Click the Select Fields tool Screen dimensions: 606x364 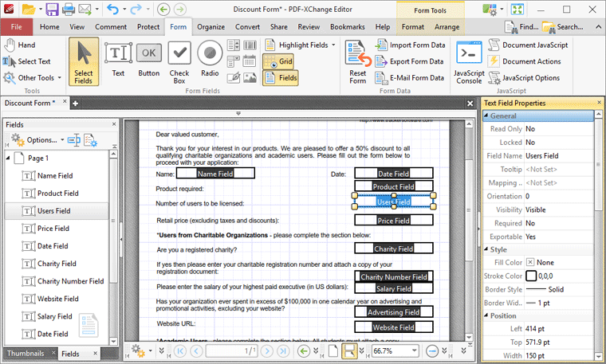click(84, 62)
